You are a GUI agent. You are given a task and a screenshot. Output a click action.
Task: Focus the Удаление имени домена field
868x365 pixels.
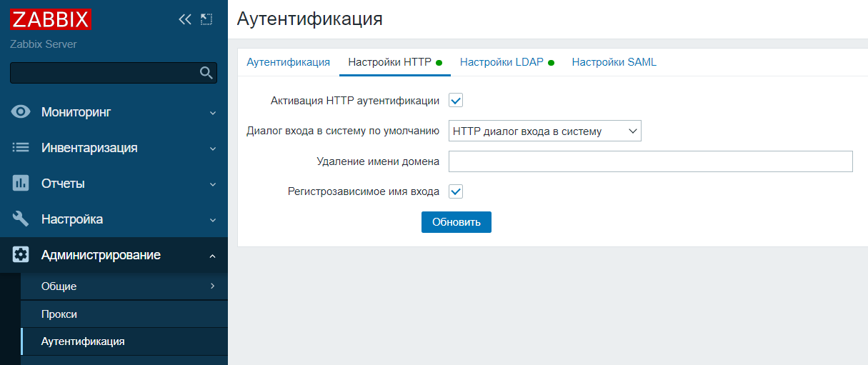[x=651, y=161]
